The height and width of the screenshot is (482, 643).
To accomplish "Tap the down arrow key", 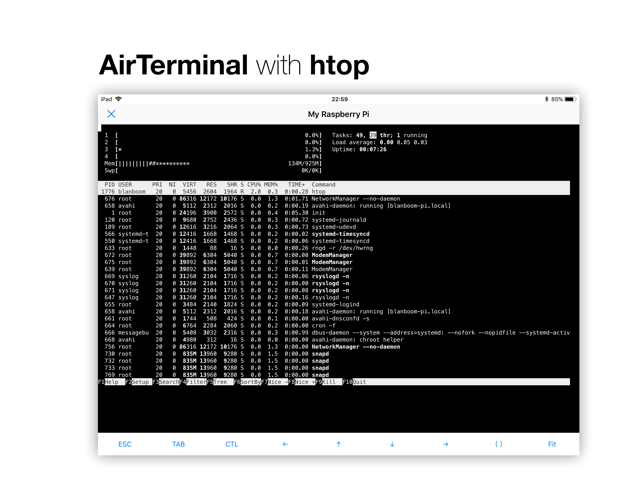I will [392, 444].
